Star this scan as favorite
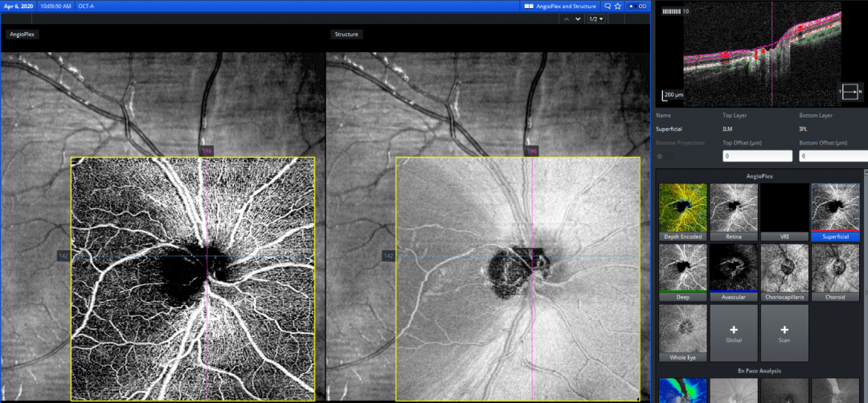The image size is (868, 403). (x=617, y=6)
